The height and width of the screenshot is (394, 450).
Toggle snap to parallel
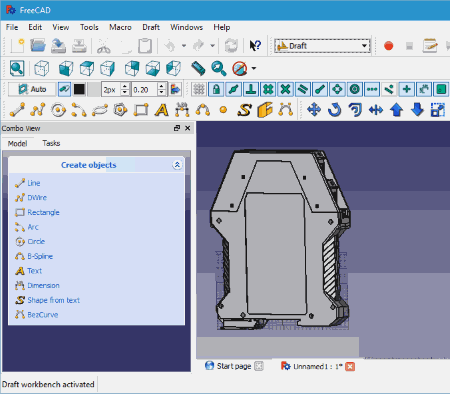point(303,89)
